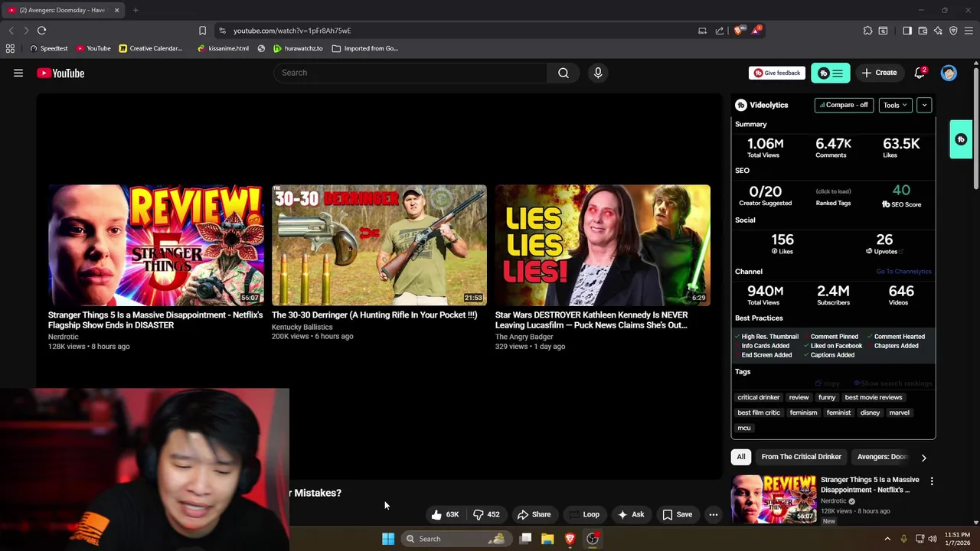Open the Speedtest bookmark
980x551 pixels.
click(48, 48)
